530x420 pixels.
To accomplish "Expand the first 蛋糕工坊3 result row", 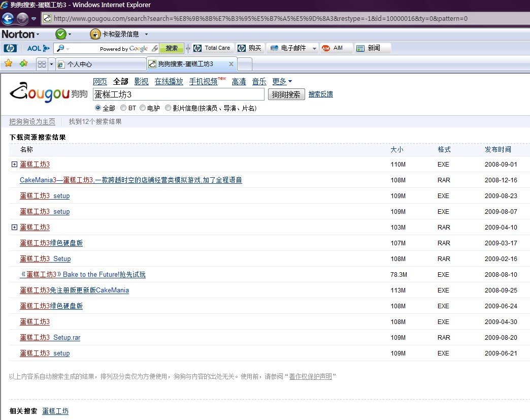I will 14,165.
